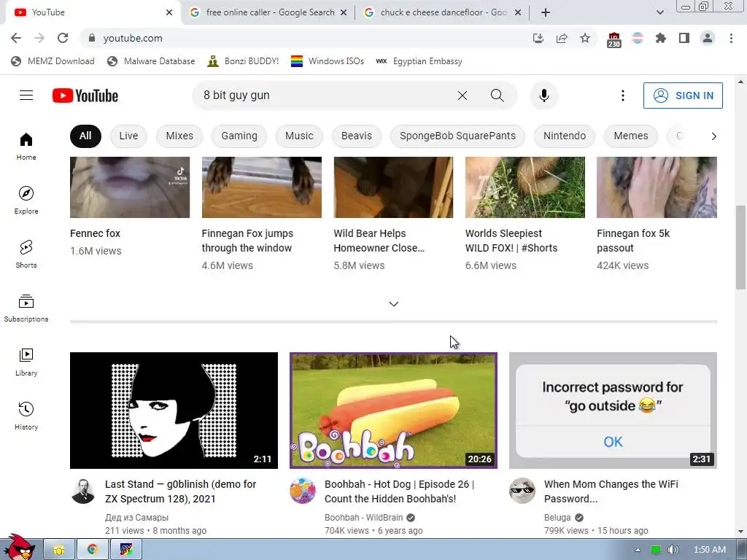Go back with the browser back arrow

tap(16, 38)
